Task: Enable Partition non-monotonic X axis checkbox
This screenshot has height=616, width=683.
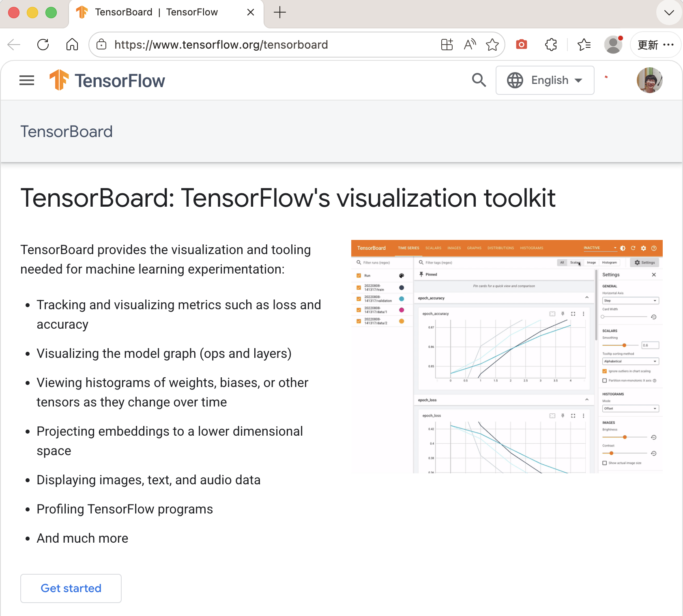Action: (x=605, y=381)
